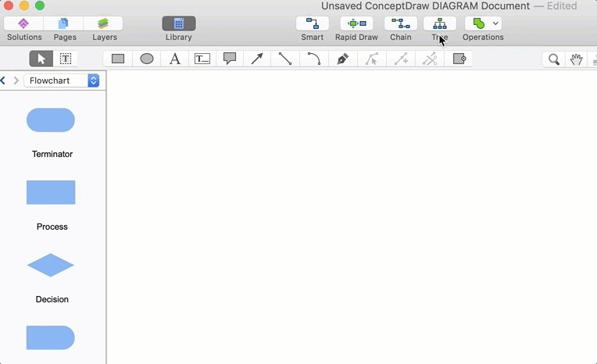Select the Pen nib drawing tool

[x=343, y=59]
